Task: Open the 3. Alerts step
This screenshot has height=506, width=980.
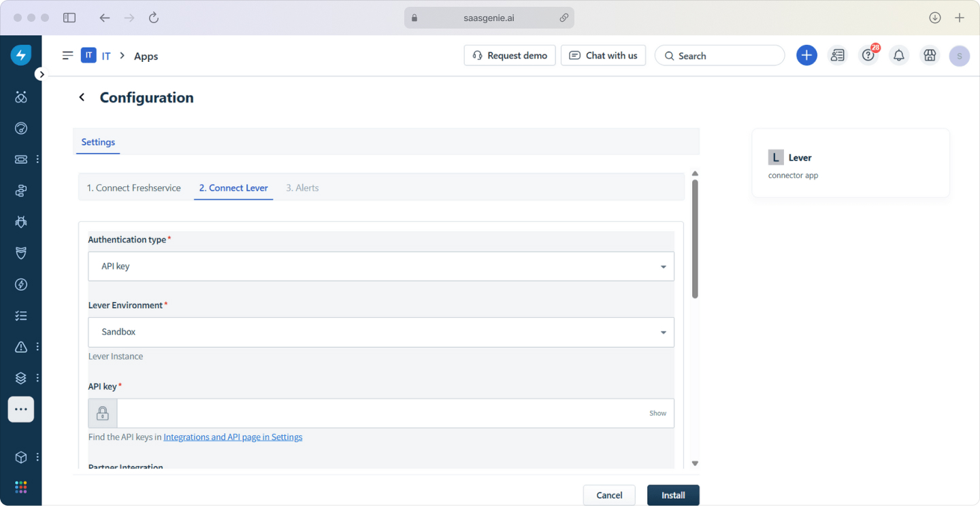Action: (302, 188)
